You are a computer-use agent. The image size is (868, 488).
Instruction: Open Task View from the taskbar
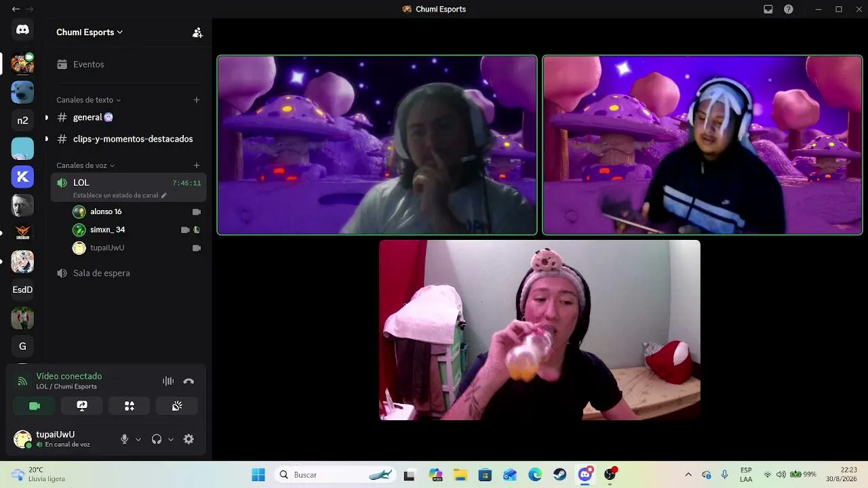pos(409,474)
